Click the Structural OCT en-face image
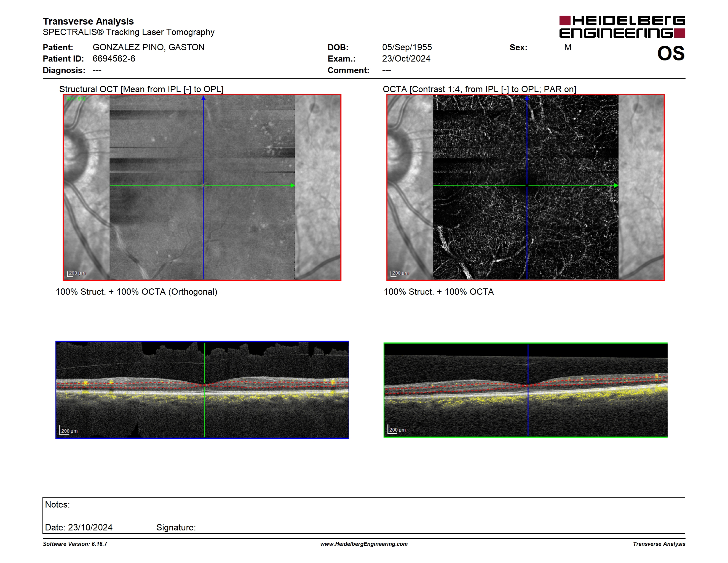The height and width of the screenshot is (563, 728). tap(202, 187)
